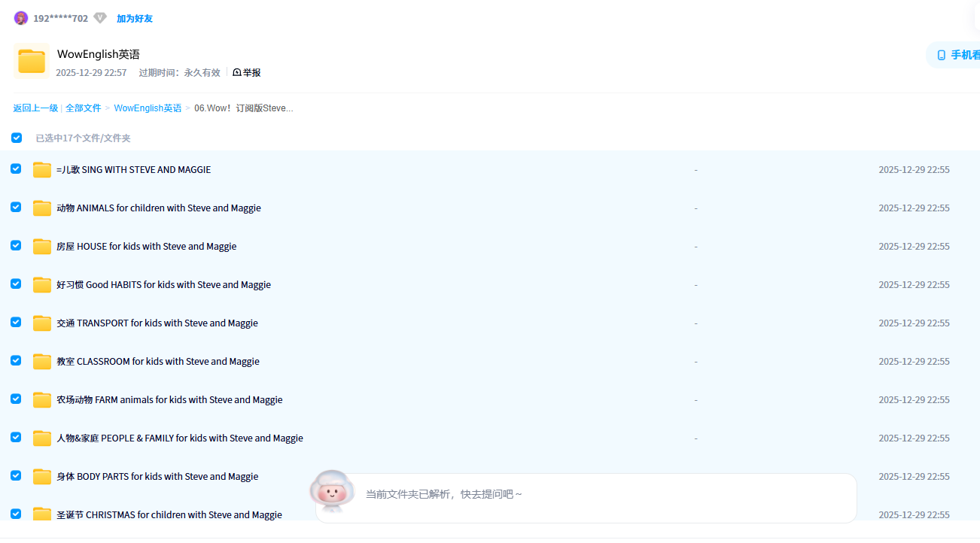Click the large WowEnglish英语 folder icon
This screenshot has width=980, height=543.
click(32, 61)
